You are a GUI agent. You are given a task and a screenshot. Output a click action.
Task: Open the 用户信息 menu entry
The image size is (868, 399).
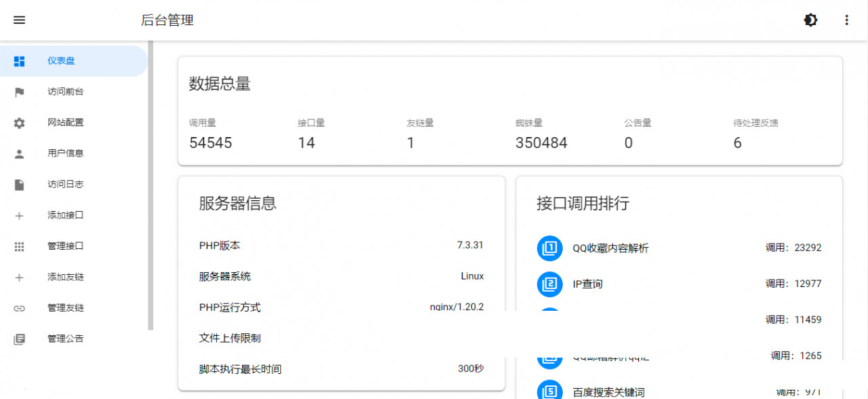click(73, 154)
